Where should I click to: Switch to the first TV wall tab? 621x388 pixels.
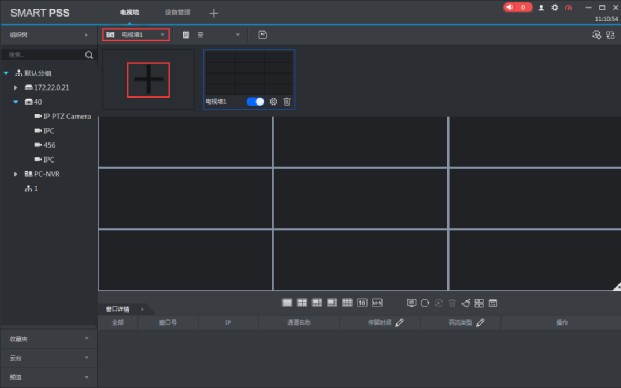pos(130,12)
